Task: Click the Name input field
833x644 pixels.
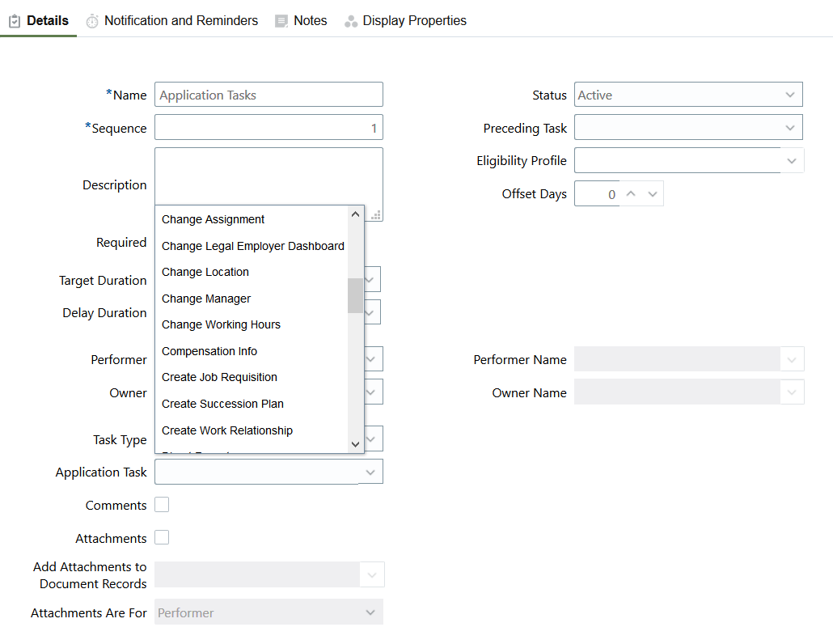Action: click(269, 95)
